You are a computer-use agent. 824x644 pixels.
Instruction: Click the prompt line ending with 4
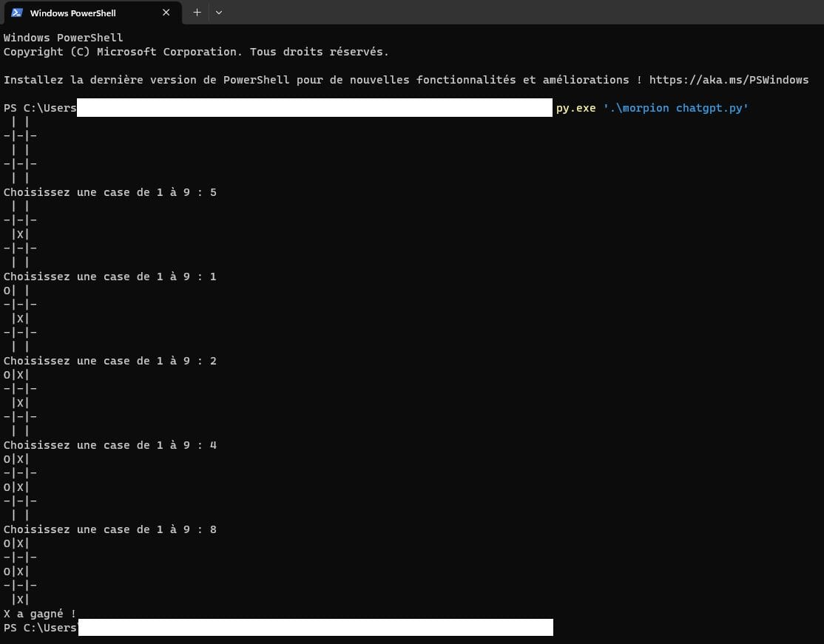point(109,445)
